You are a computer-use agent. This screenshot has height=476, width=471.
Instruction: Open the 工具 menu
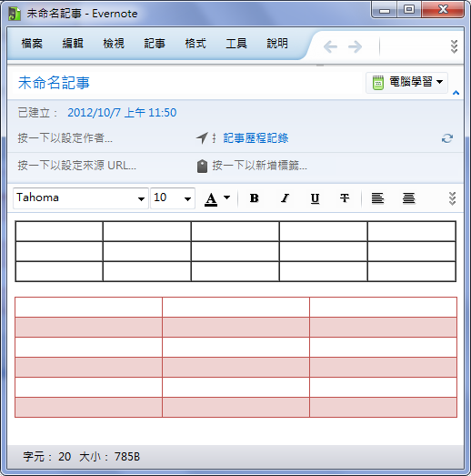[x=236, y=44]
